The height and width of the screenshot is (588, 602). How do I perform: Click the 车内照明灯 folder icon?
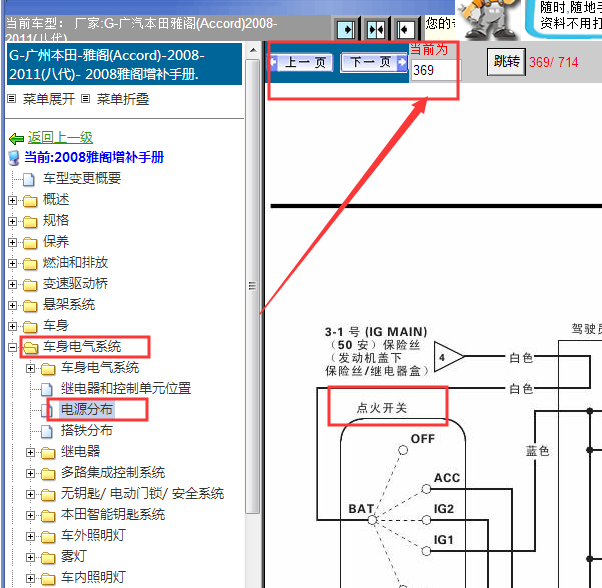[48, 578]
